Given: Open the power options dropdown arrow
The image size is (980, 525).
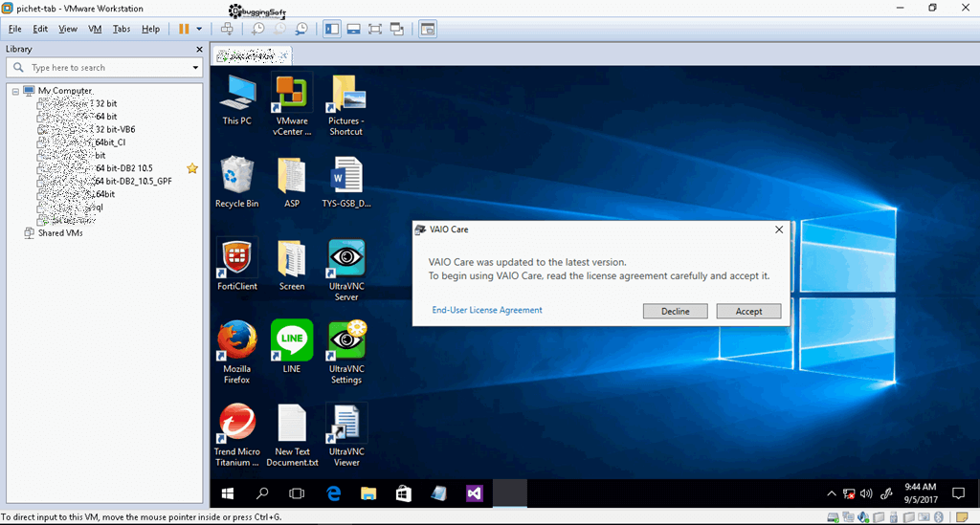Looking at the screenshot, I should tap(199, 29).
